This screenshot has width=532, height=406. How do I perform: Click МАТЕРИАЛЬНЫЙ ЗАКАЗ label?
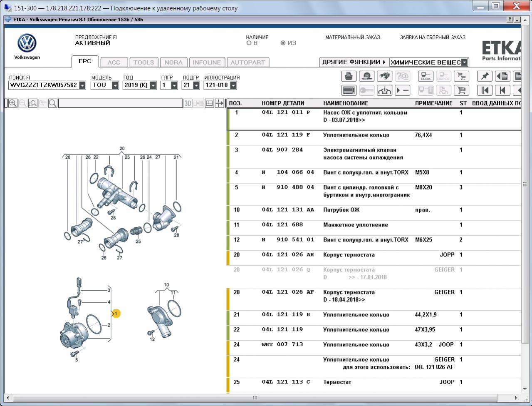click(353, 37)
